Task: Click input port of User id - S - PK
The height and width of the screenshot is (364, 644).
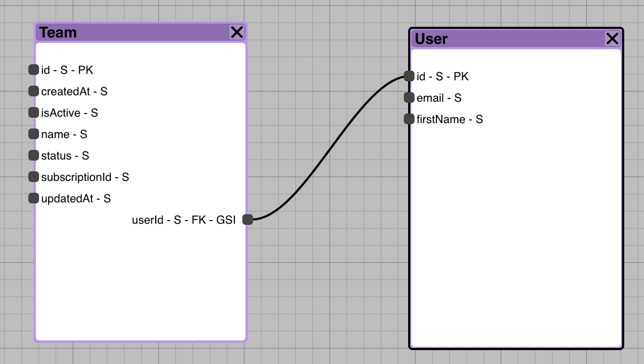Action: 409,76
